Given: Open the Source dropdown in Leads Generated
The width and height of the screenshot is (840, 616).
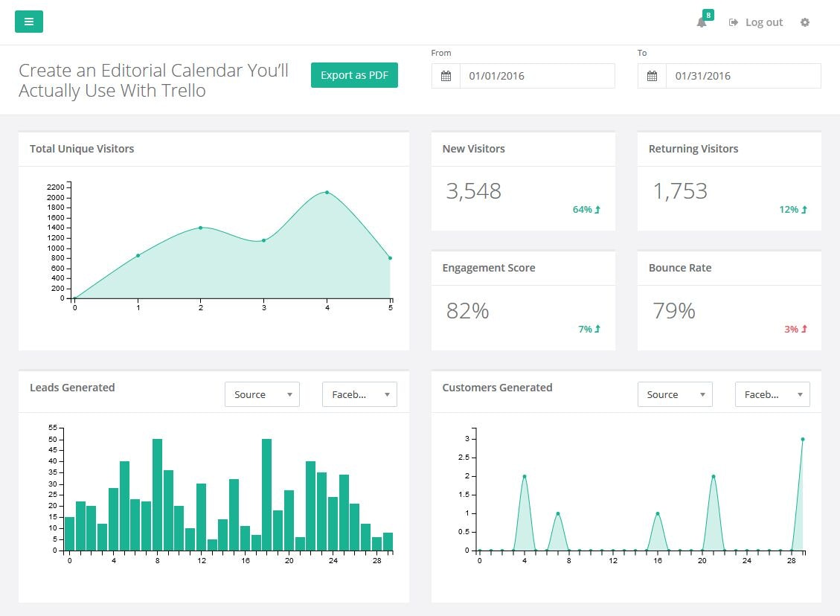Looking at the screenshot, I should (x=262, y=394).
